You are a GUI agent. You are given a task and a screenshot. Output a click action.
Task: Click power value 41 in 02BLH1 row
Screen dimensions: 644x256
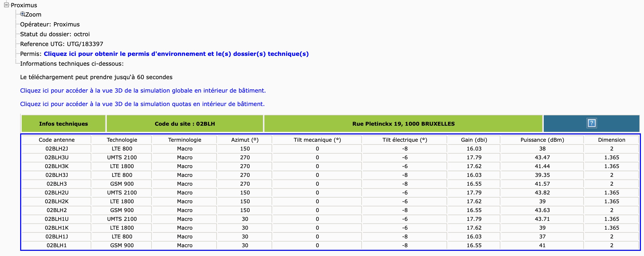click(542, 245)
